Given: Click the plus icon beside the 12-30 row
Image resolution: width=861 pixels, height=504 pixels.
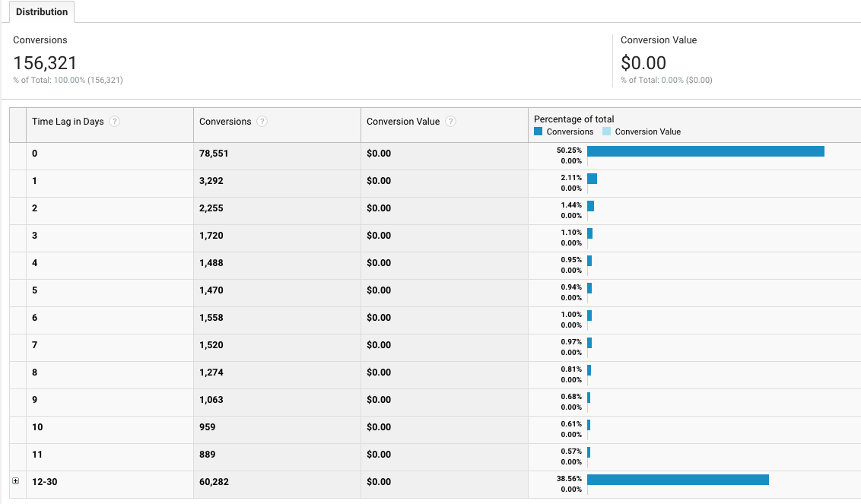Looking at the screenshot, I should (16, 480).
